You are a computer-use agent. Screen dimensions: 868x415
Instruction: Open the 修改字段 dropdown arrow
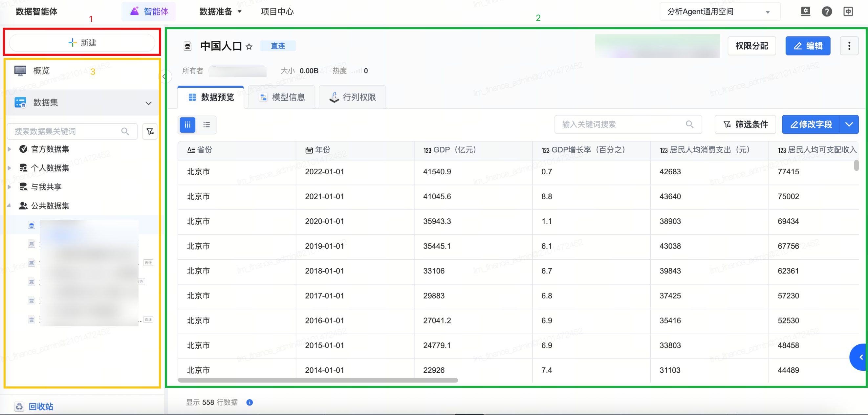point(849,124)
